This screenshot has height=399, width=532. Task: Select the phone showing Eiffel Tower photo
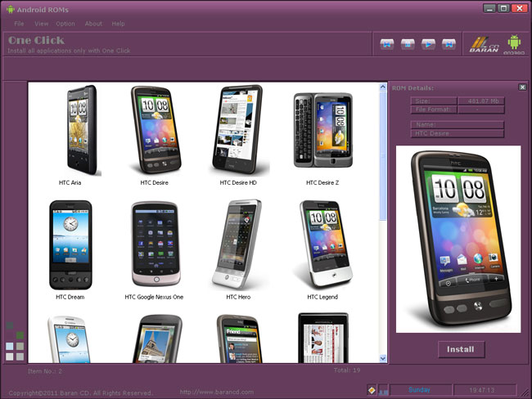[157, 339]
